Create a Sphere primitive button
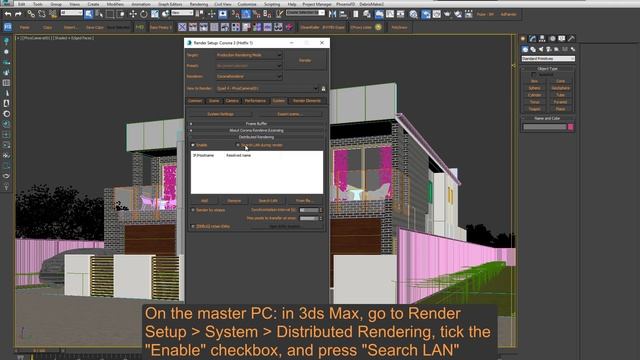Screen dimensions: 640x360 [x=535, y=88]
